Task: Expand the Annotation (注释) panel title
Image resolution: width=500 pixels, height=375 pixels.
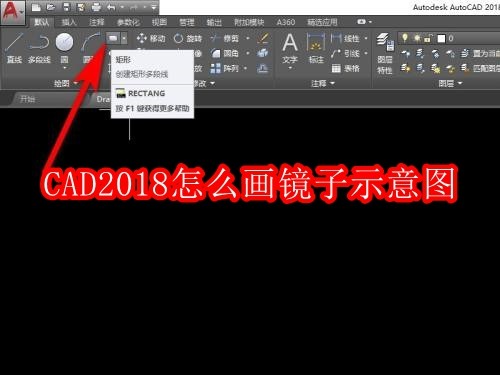Action: point(322,83)
